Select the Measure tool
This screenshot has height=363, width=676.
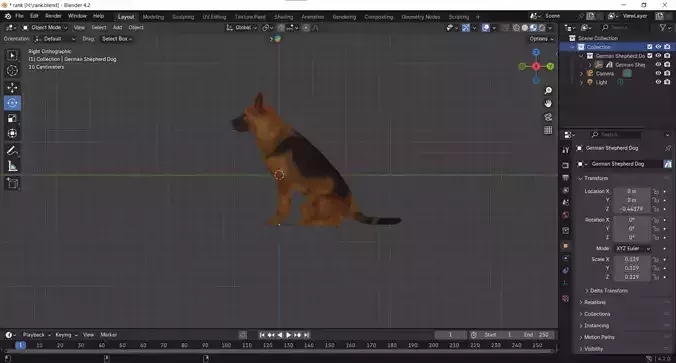tap(12, 166)
